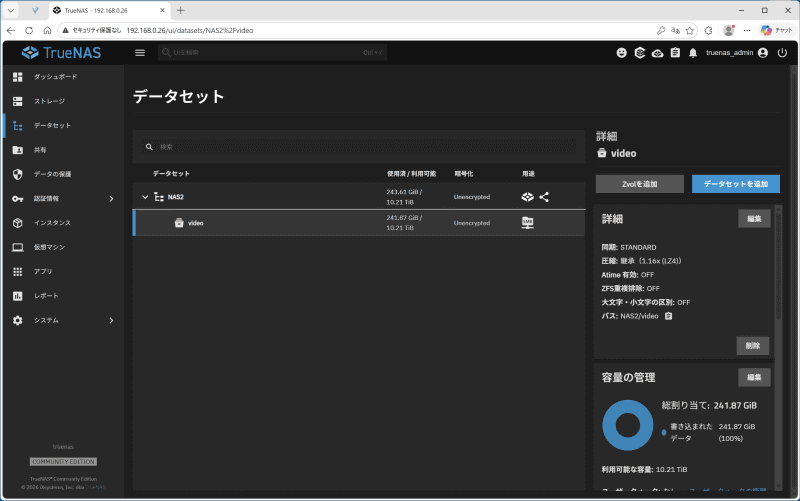Click the TrueNAS layers status icon

[x=640, y=53]
